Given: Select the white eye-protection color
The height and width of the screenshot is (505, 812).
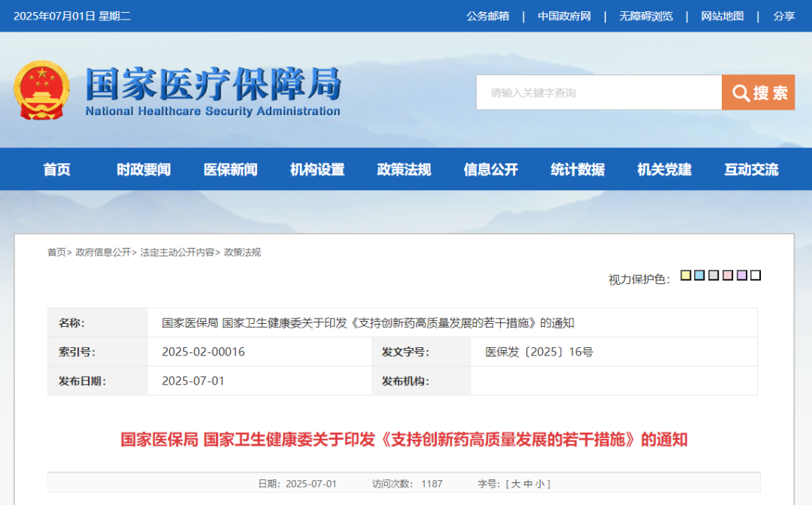Looking at the screenshot, I should [x=756, y=275].
